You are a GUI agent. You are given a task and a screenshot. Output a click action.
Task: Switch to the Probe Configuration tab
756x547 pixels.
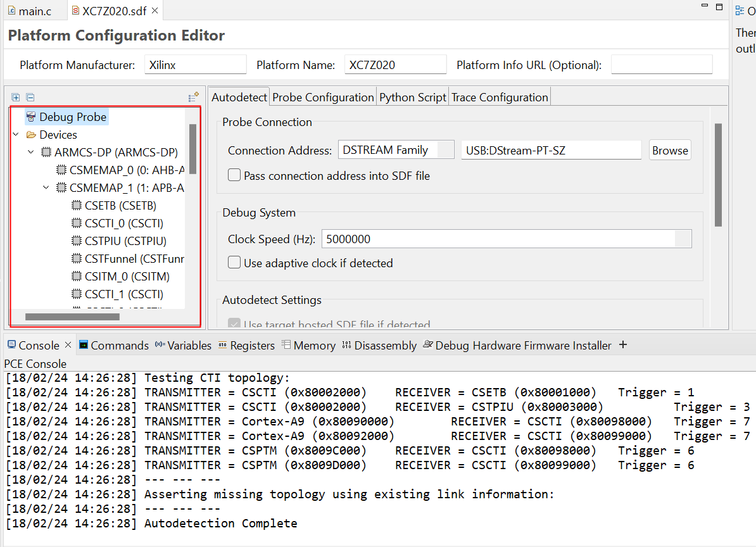(x=323, y=97)
